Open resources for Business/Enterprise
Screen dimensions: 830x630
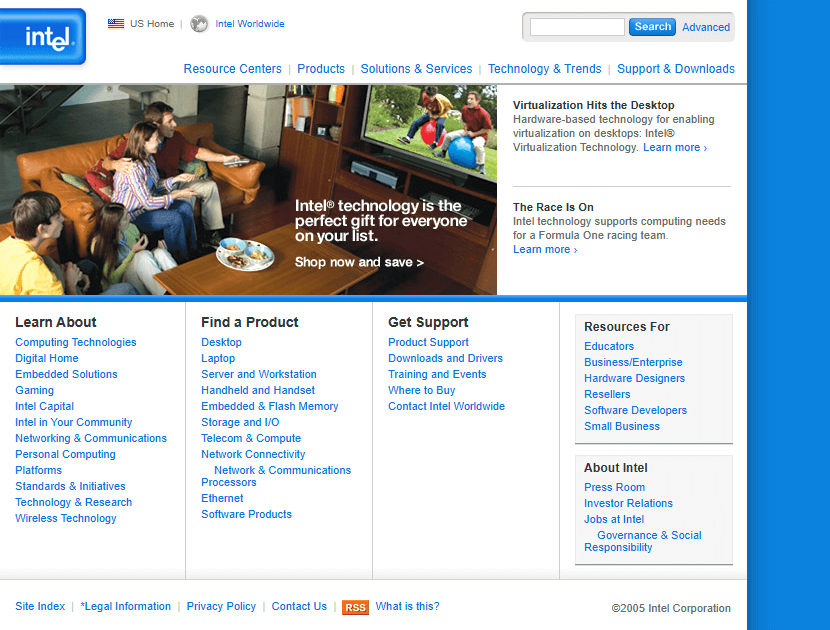pyautogui.click(x=633, y=362)
